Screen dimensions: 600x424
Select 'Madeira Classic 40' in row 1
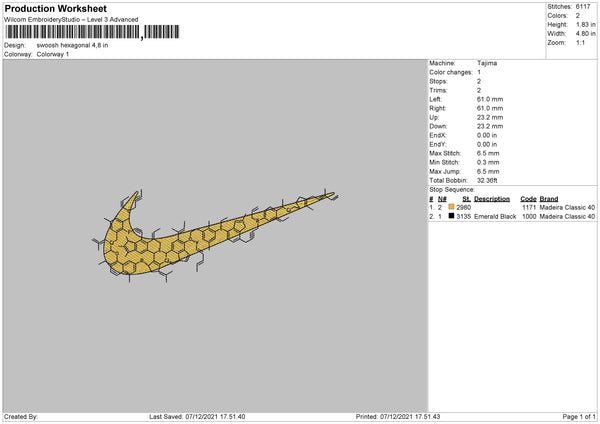coord(567,207)
